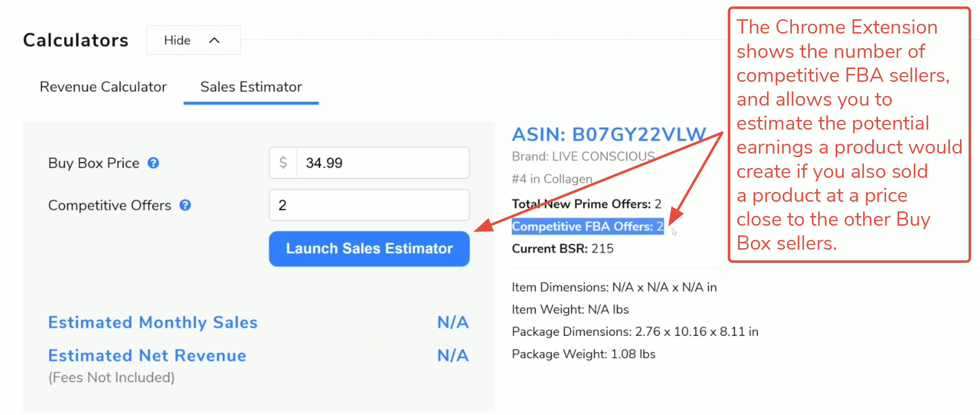Click the Competitive Offers help icon
Image resolution: width=980 pixels, height=415 pixels.
185,205
